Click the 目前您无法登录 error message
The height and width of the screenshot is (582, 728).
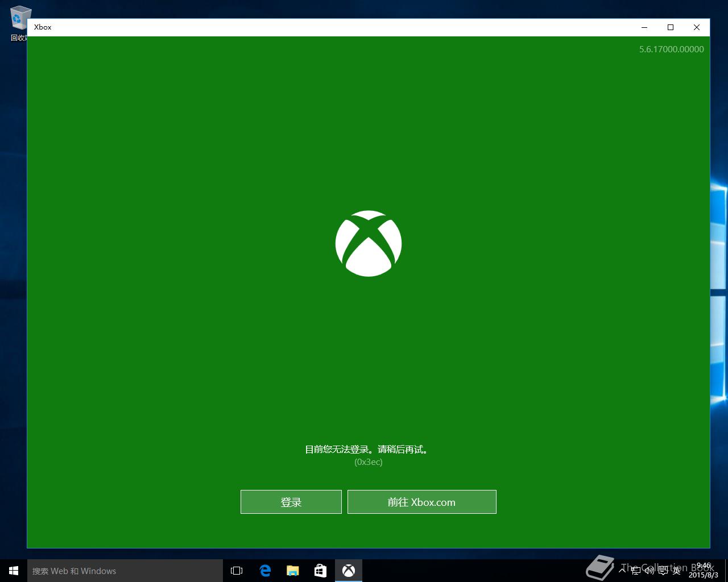coord(368,450)
